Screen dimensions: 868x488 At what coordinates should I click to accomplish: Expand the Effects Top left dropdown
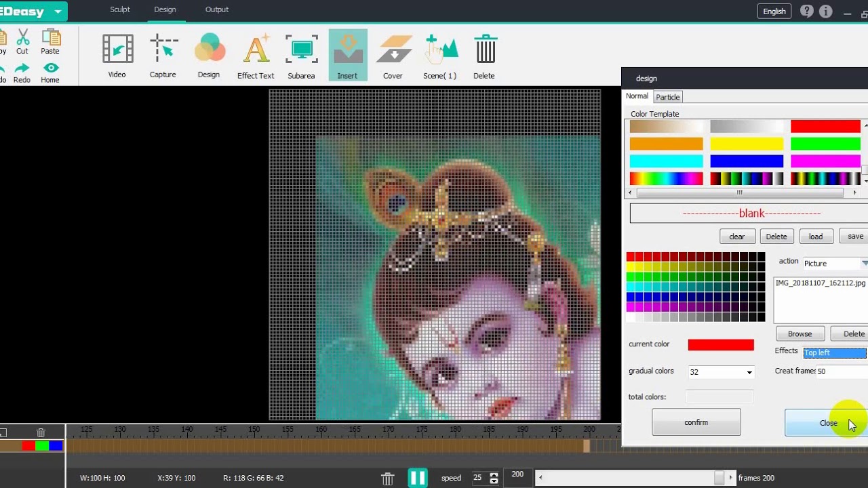click(x=835, y=352)
